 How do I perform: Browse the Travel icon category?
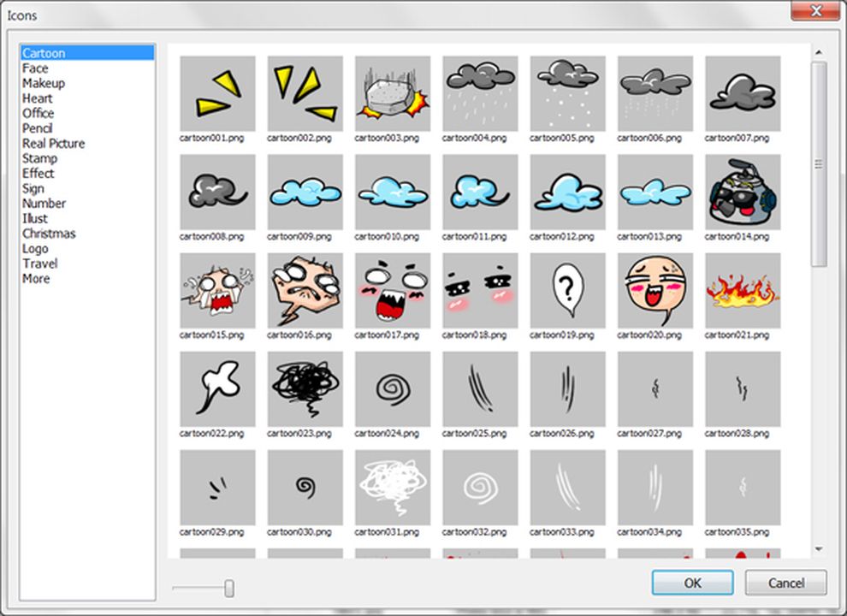[39, 264]
